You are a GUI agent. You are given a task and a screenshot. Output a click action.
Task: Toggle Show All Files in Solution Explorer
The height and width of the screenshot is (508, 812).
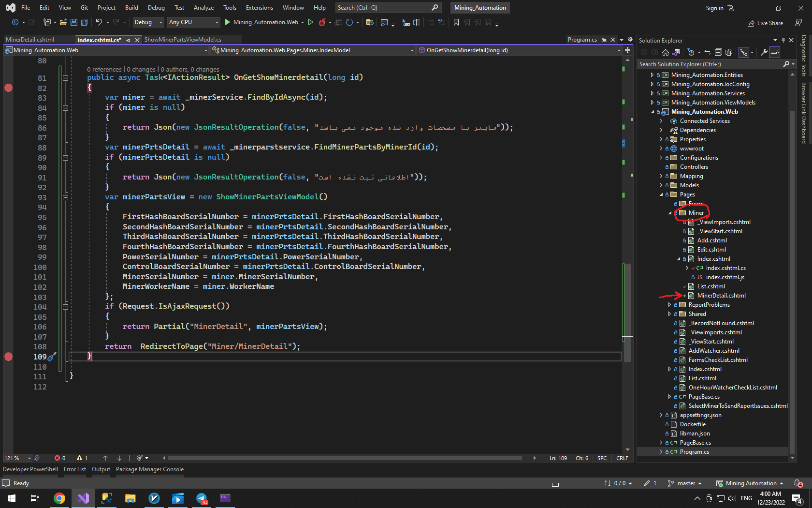click(729, 52)
